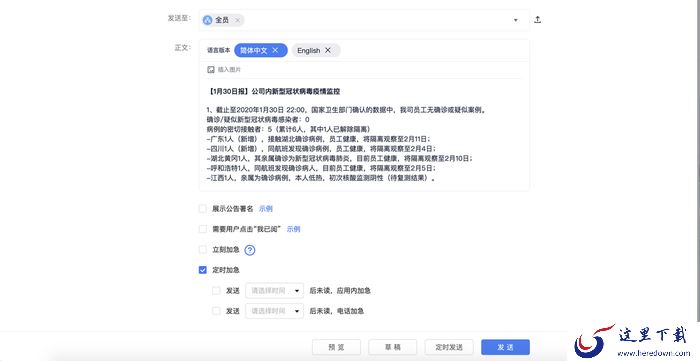Uncheck the 定时加急 checkbox

click(203, 270)
